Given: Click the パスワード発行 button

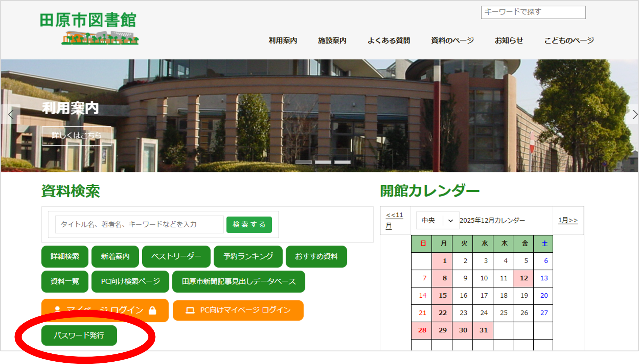Looking at the screenshot, I should [79, 335].
